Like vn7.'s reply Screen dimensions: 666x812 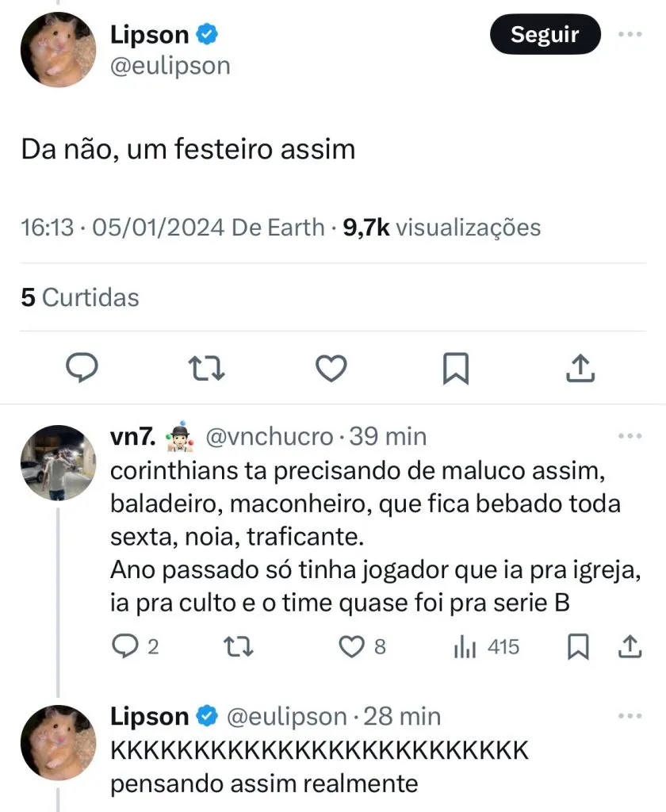pyautogui.click(x=351, y=647)
